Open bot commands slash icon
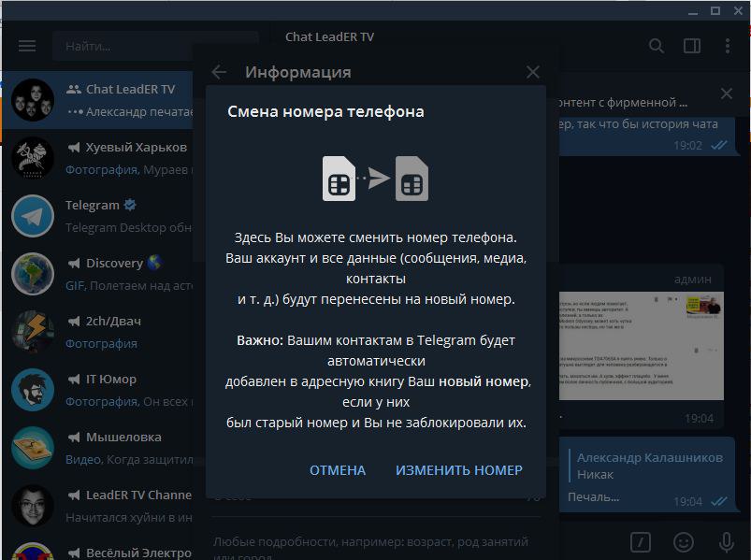751x560 pixels. pyautogui.click(x=641, y=542)
